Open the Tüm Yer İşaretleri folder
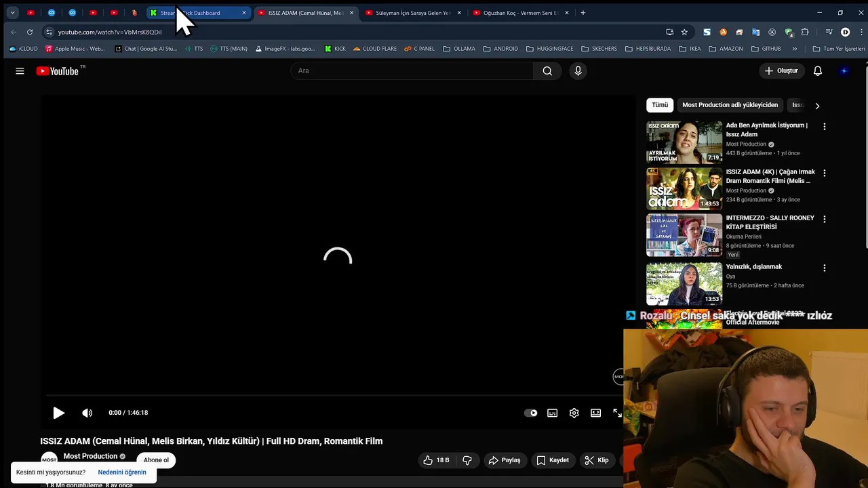Screen dimensions: 868x488 [838, 49]
